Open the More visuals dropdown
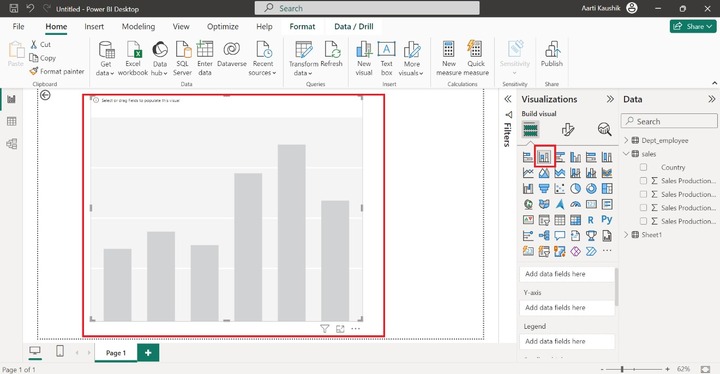Viewport: 720px width, 374px height. click(411, 58)
